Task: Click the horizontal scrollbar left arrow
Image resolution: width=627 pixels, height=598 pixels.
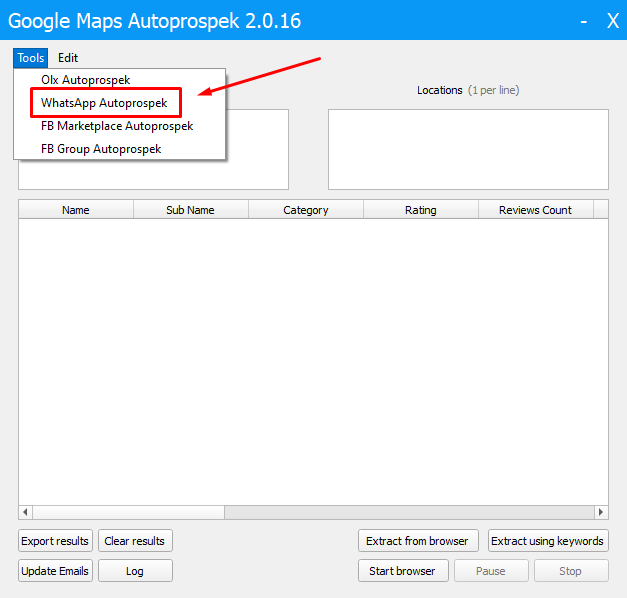Action: coord(25,512)
